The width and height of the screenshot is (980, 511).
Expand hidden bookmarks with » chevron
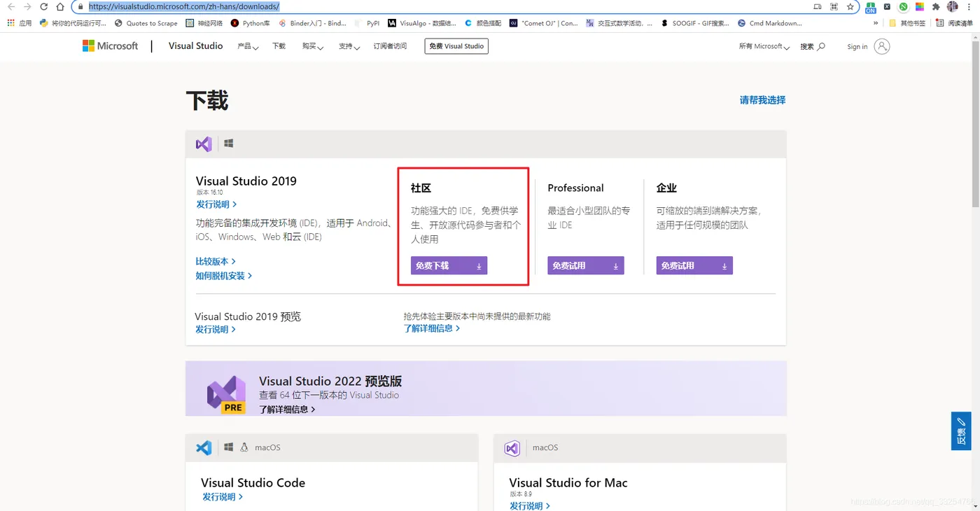[875, 23]
